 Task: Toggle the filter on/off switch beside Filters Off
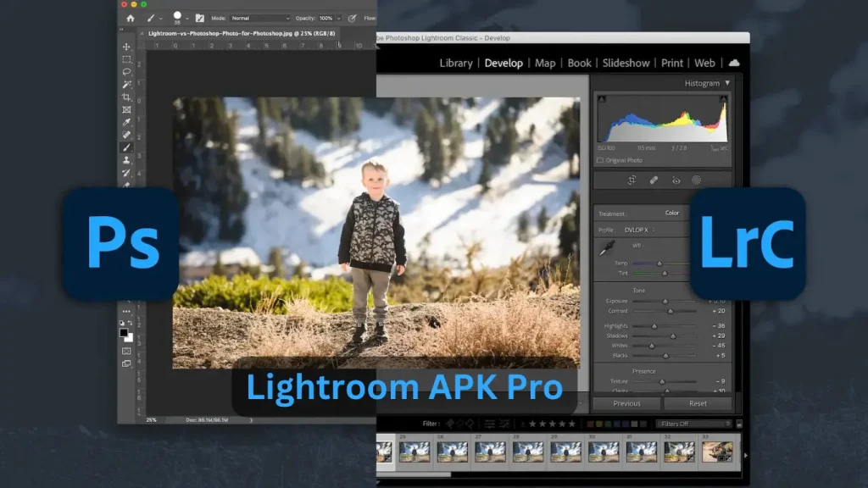pyautogui.click(x=739, y=424)
